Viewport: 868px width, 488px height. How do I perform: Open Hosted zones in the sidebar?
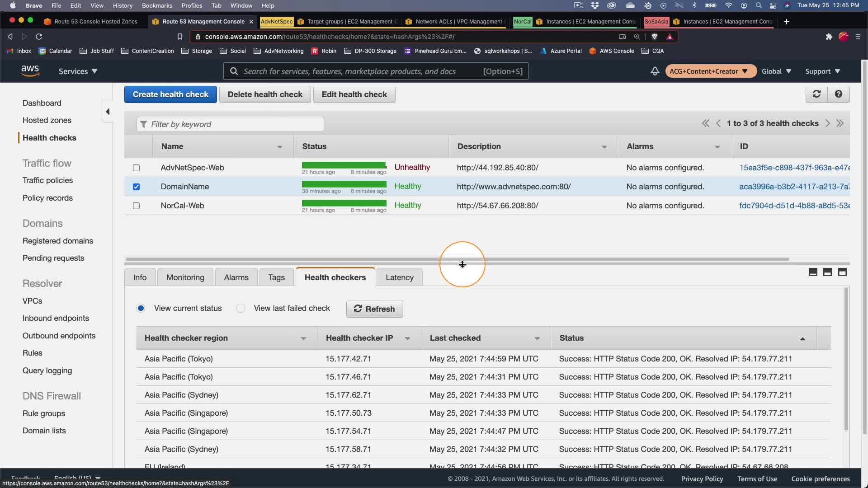[x=47, y=120]
